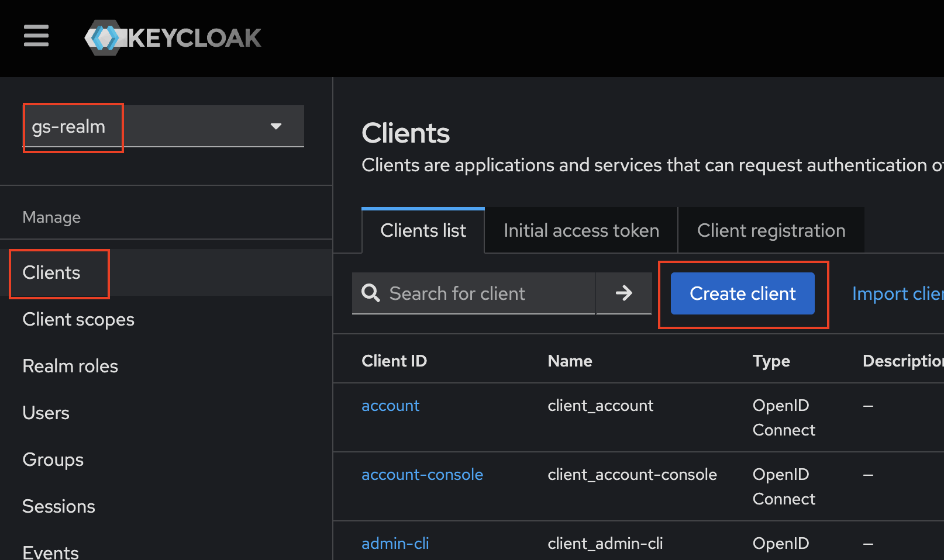The height and width of the screenshot is (560, 944).
Task: Submit client search with arrow button
Action: 623,293
